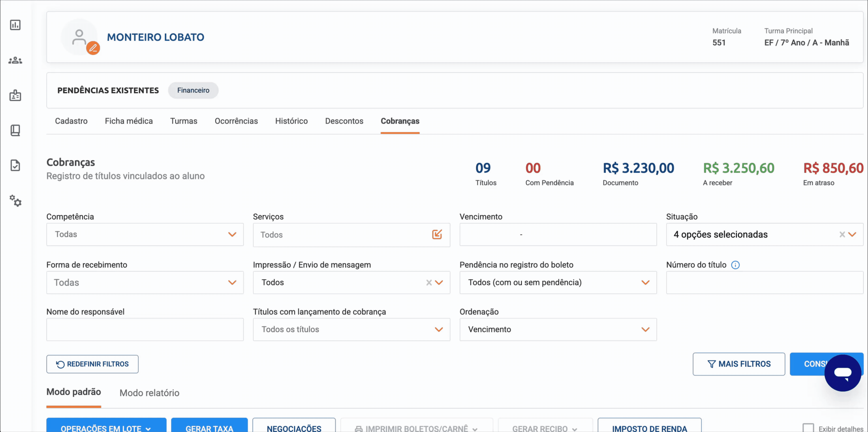This screenshot has height=432, width=868.
Task: Open the settings gears icon in sidebar
Action: (x=15, y=200)
